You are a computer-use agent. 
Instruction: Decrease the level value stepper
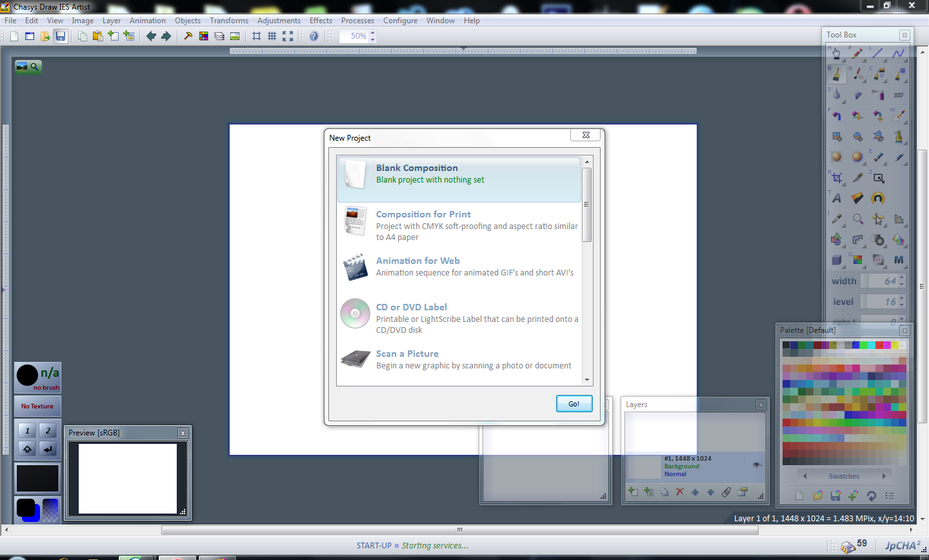[x=902, y=305]
